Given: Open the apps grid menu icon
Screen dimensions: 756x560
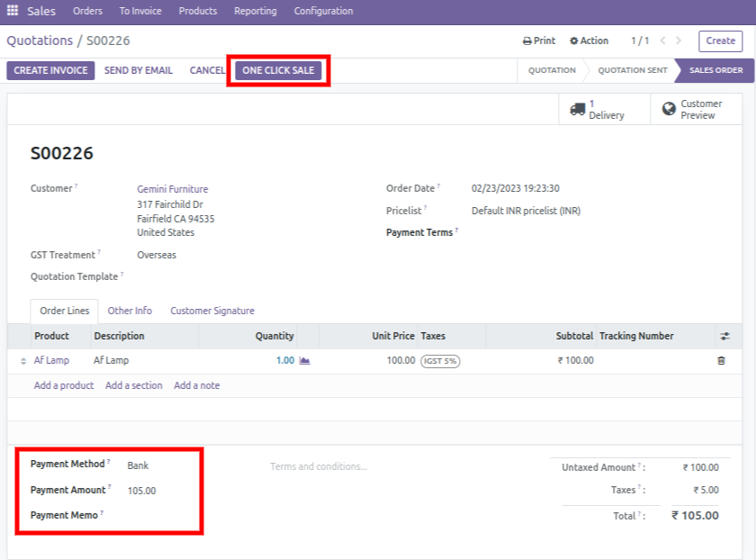Looking at the screenshot, I should (13, 11).
